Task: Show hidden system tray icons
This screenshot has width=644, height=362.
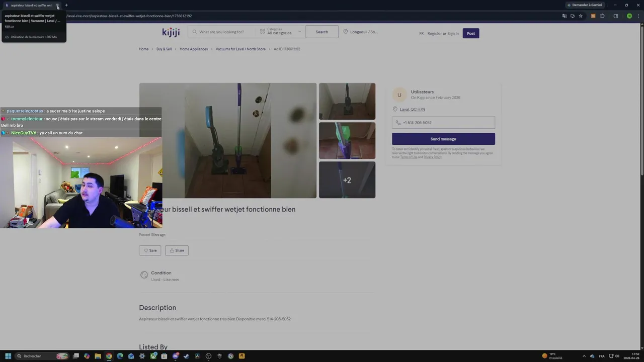Action: pyautogui.click(x=584, y=356)
